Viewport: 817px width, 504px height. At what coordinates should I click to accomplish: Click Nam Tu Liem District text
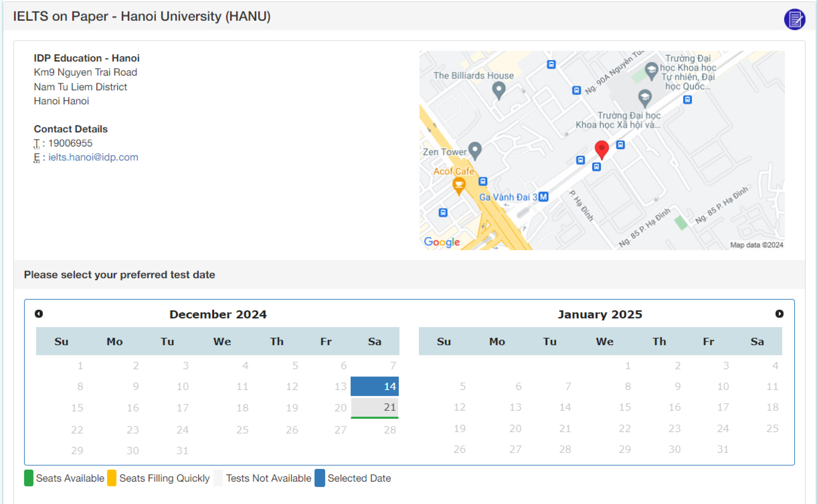(80, 87)
